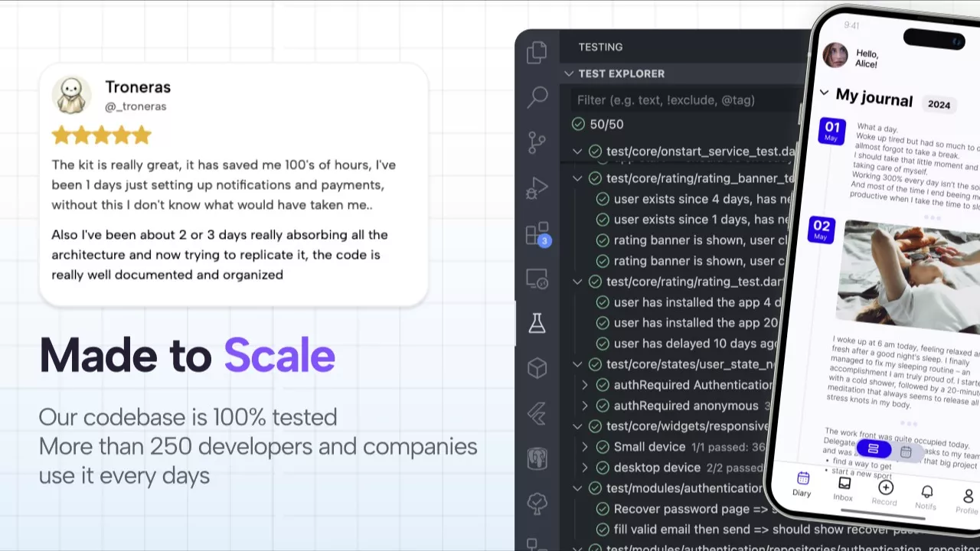This screenshot has width=980, height=551.
Task: Open the Flutter icon in activity bar
Action: tap(537, 413)
